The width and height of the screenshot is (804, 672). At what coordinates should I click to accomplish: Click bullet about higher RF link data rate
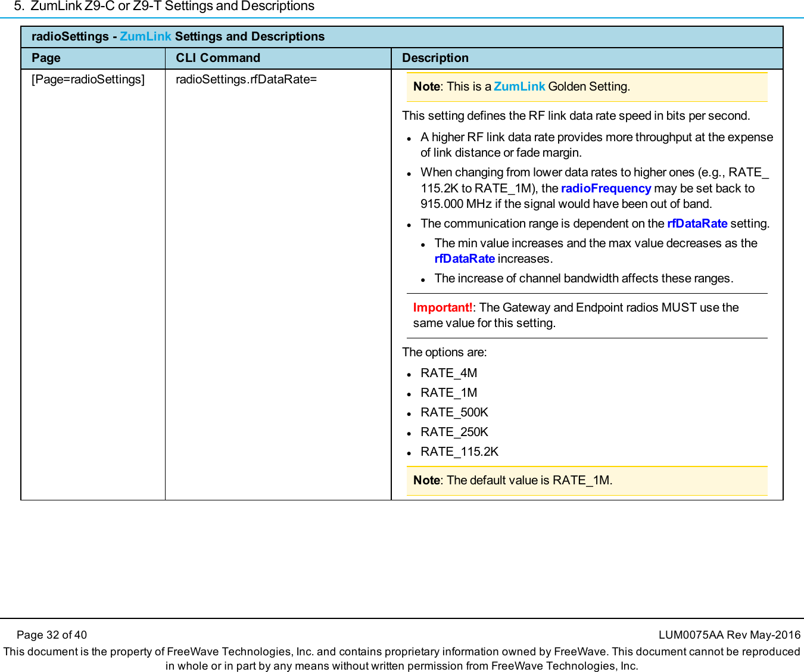pos(597,145)
